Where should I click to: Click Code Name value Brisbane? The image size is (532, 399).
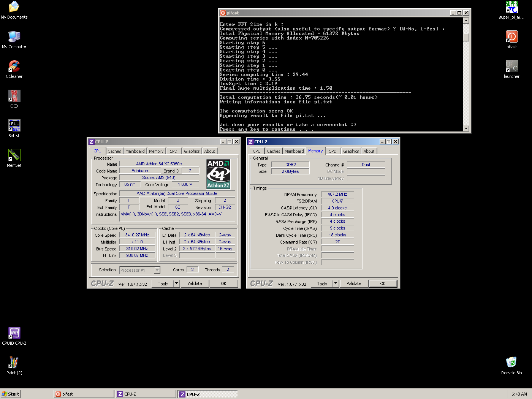(x=140, y=171)
